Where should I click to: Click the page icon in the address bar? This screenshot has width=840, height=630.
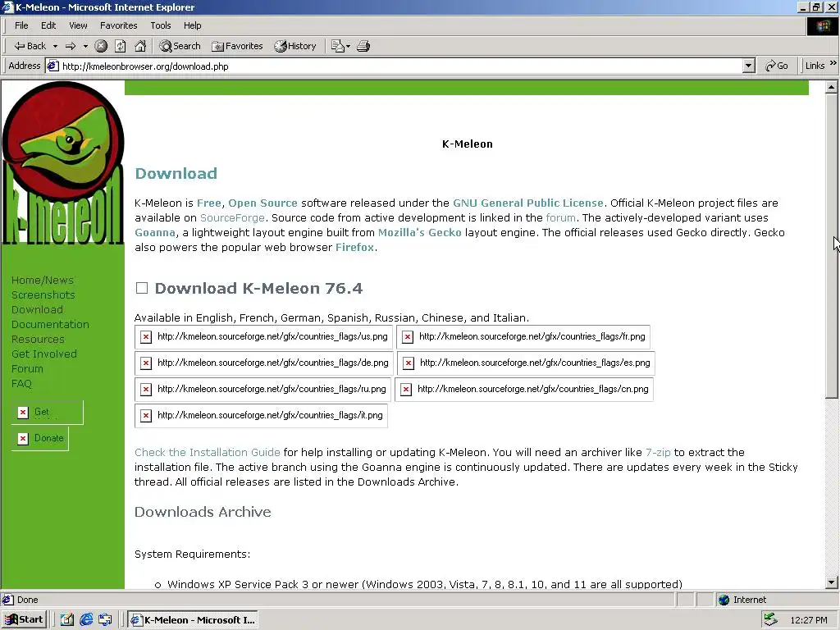52,66
